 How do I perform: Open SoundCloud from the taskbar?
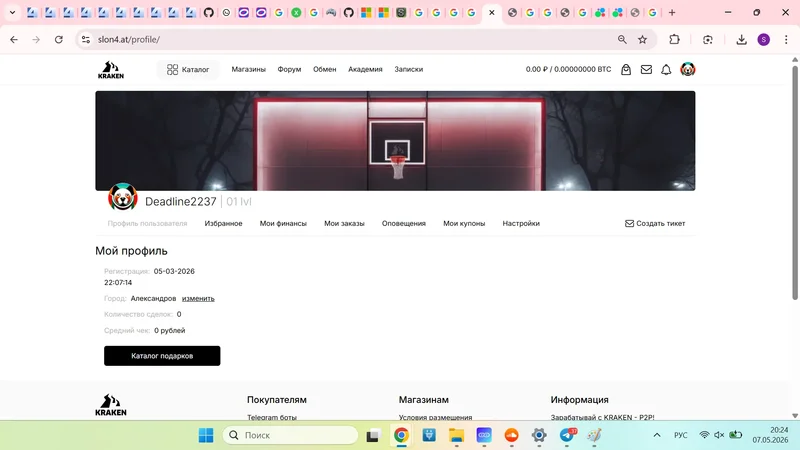[511, 435]
